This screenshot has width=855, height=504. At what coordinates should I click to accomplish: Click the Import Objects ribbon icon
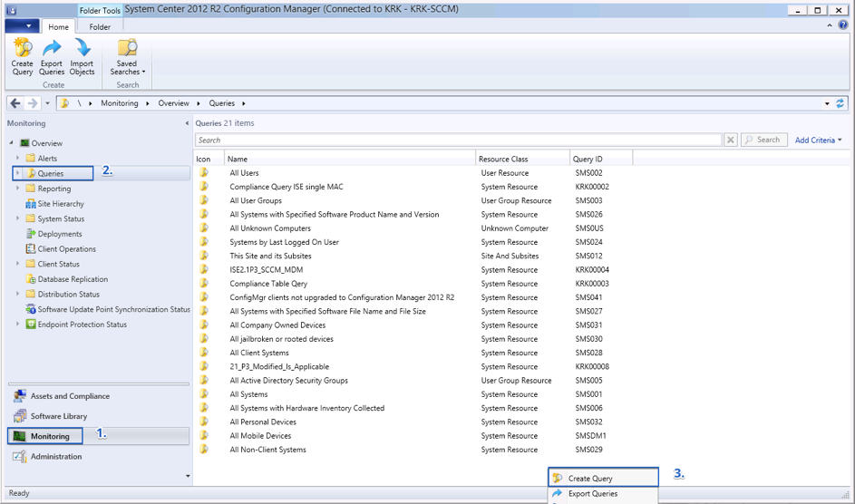[x=82, y=57]
